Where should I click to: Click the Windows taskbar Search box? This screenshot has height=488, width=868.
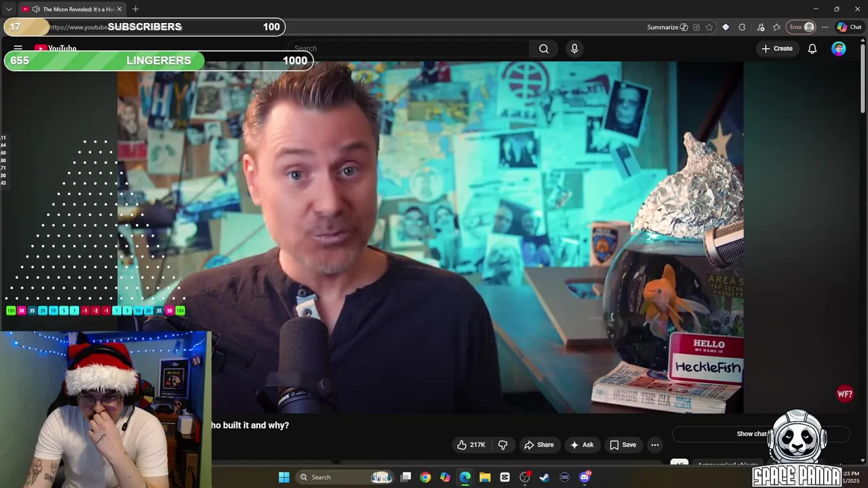click(346, 477)
